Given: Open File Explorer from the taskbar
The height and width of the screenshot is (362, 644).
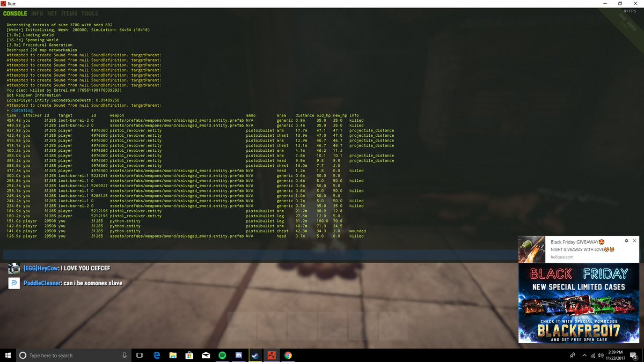Looking at the screenshot, I should pyautogui.click(x=173, y=356).
